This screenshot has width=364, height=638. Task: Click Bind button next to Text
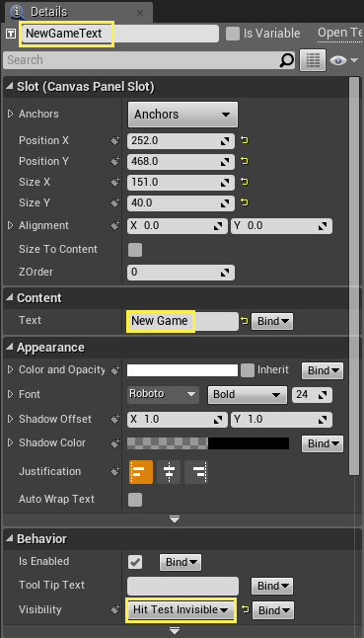272,321
